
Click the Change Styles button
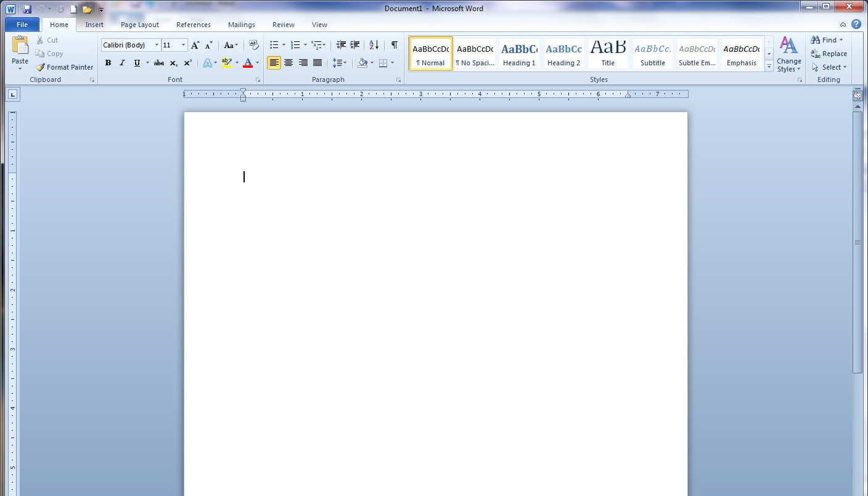click(789, 54)
